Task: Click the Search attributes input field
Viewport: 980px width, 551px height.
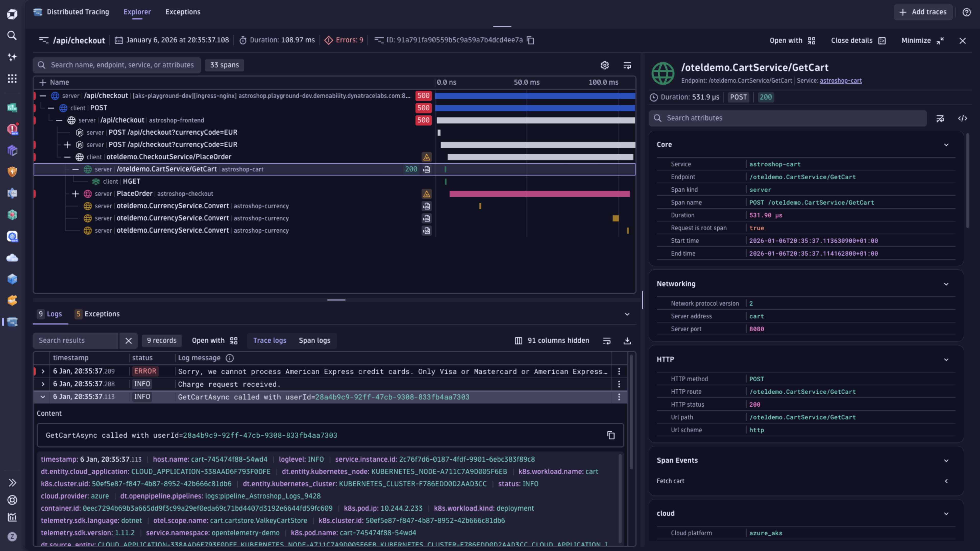Action: (x=788, y=118)
